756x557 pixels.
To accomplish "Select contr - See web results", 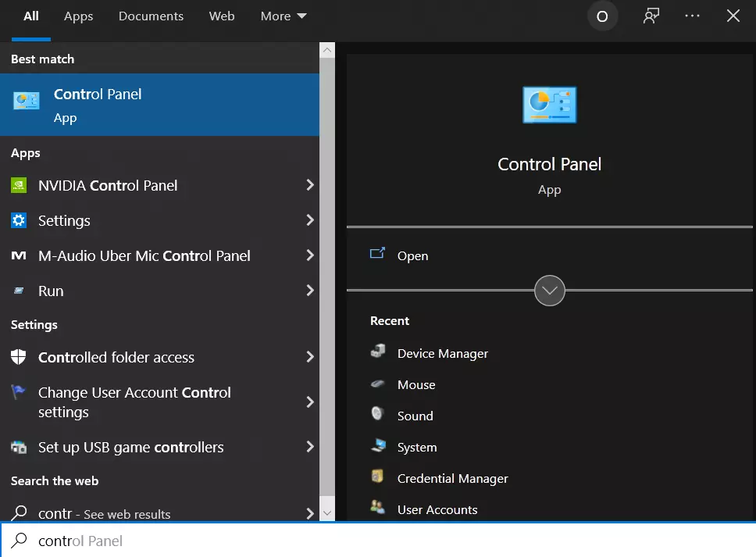I will [159, 513].
